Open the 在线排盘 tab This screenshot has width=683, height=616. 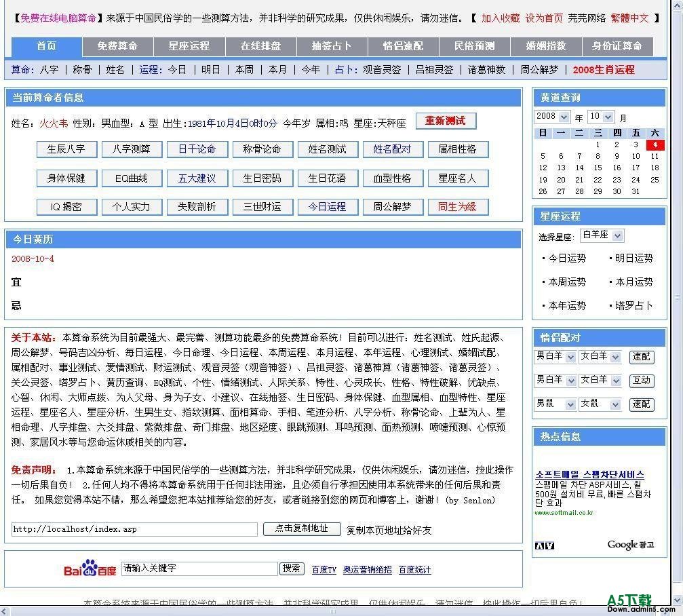coord(260,47)
